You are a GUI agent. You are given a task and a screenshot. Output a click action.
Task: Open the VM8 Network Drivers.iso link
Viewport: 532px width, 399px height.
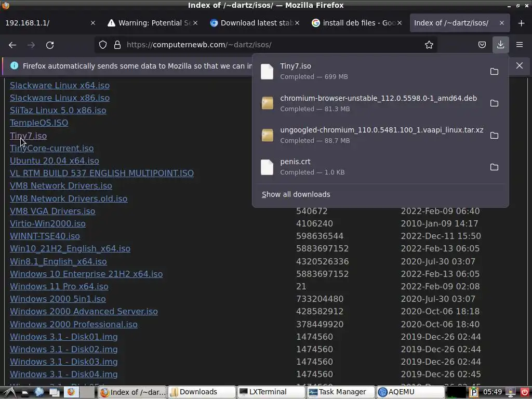point(61,185)
